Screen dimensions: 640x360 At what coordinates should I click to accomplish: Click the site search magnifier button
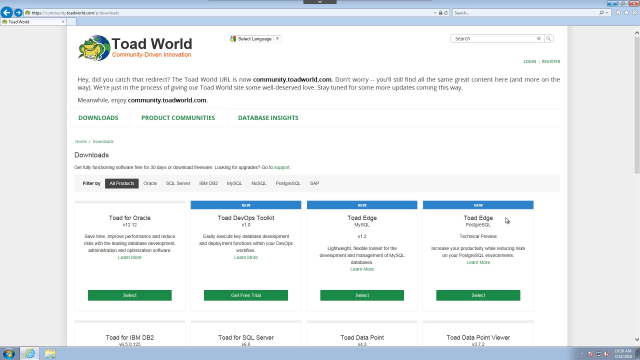click(549, 38)
